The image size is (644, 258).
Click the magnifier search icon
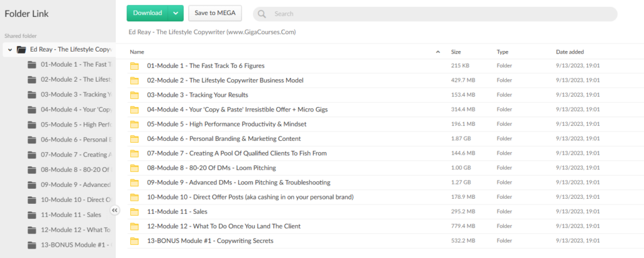tap(262, 14)
